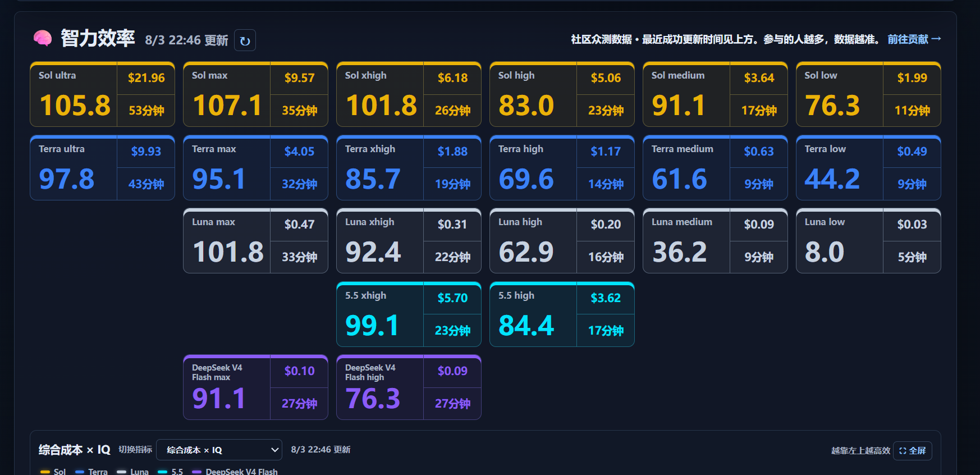Viewport: 980px width, 475px height.
Task: Click the 5.5 xhigh price $5.70
Action: point(452,298)
